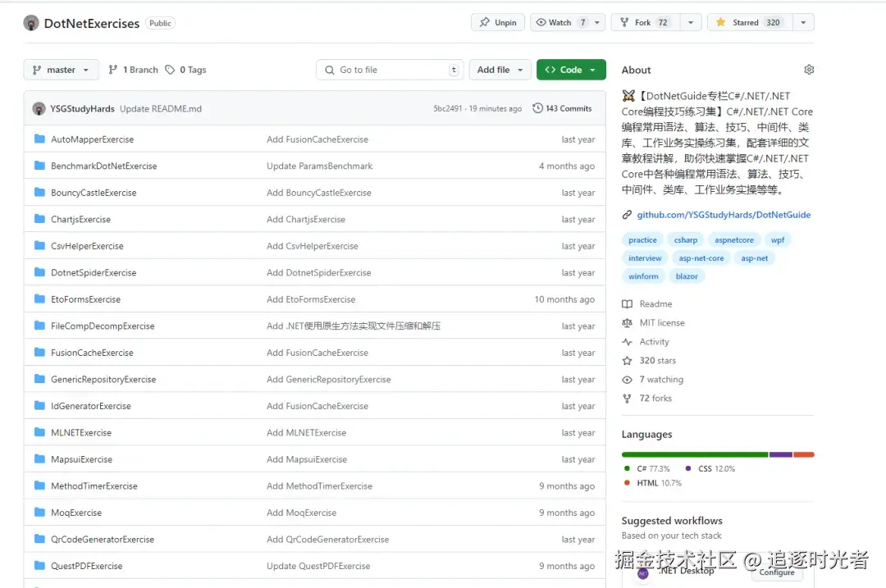Click the C# 77.3% language entry
Viewport: 886px width, 588px height.
point(647,468)
